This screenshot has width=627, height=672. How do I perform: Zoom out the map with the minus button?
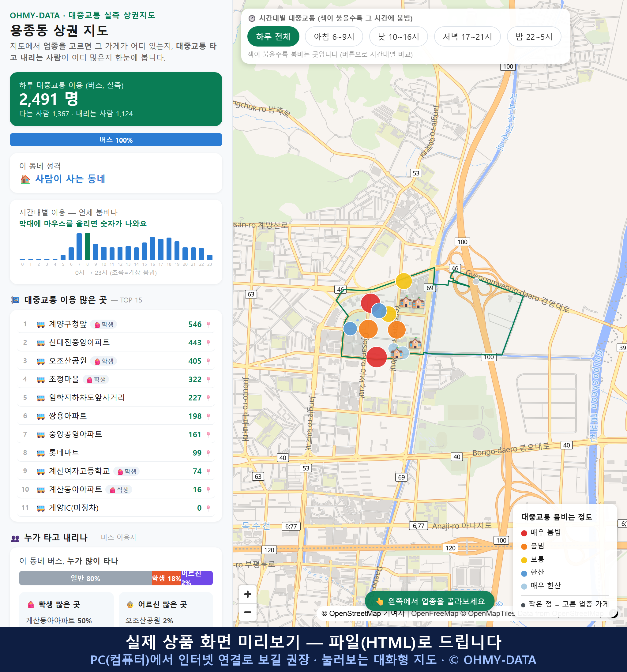point(247,612)
